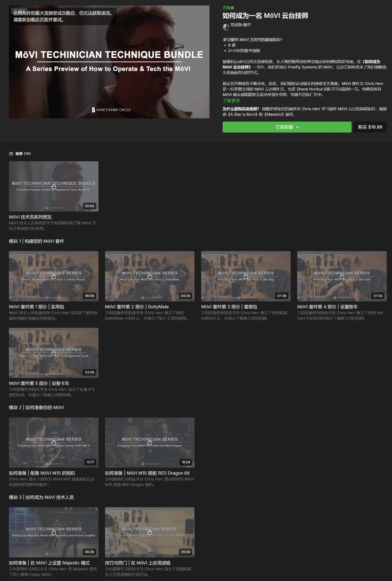
Task: Open title 技巧与窍门 | 在 MōVI 上应用滤镜
Action: (x=138, y=563)
